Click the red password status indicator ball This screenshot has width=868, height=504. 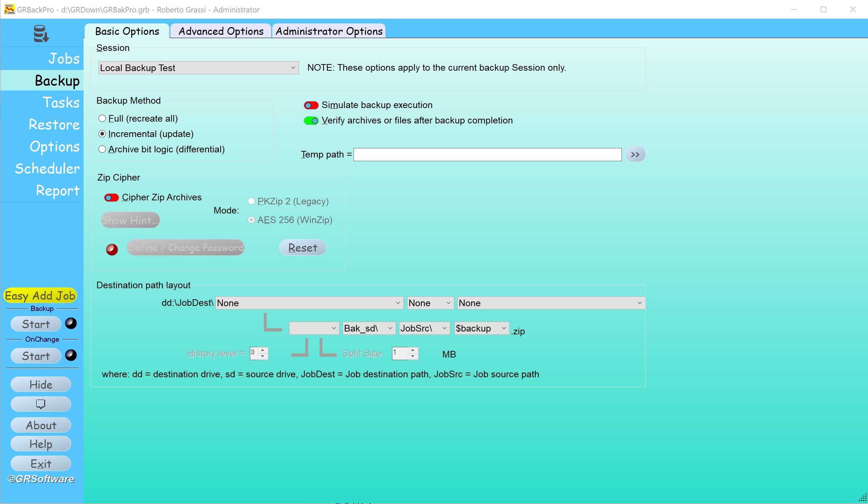(112, 249)
